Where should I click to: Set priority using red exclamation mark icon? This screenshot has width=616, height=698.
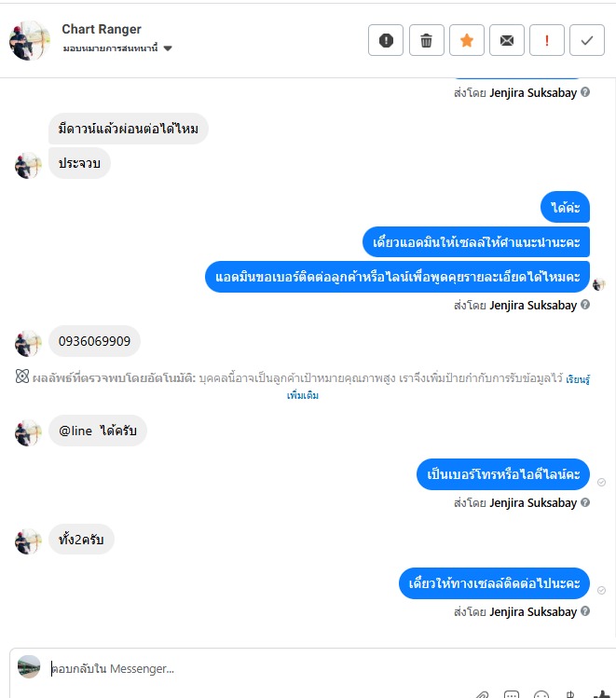click(546, 40)
